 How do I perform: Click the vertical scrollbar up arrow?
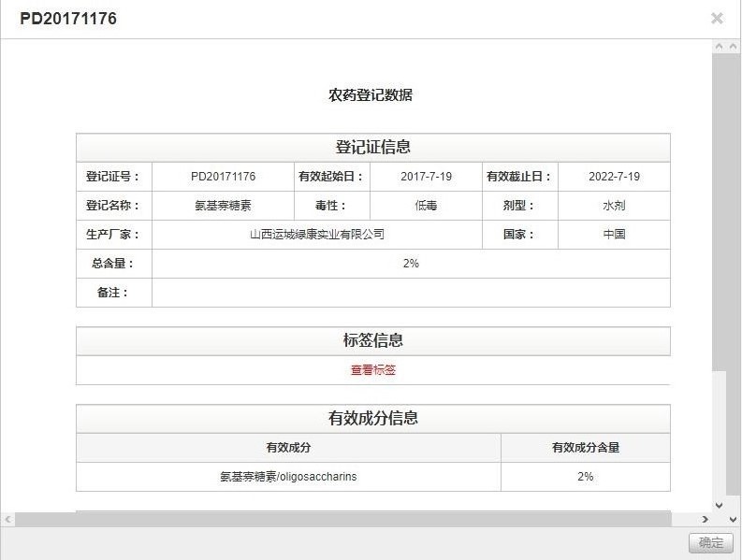(x=719, y=47)
